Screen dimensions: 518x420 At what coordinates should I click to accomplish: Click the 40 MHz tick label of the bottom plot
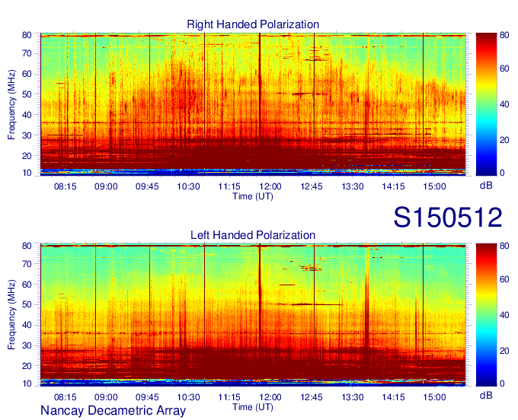(x=27, y=325)
